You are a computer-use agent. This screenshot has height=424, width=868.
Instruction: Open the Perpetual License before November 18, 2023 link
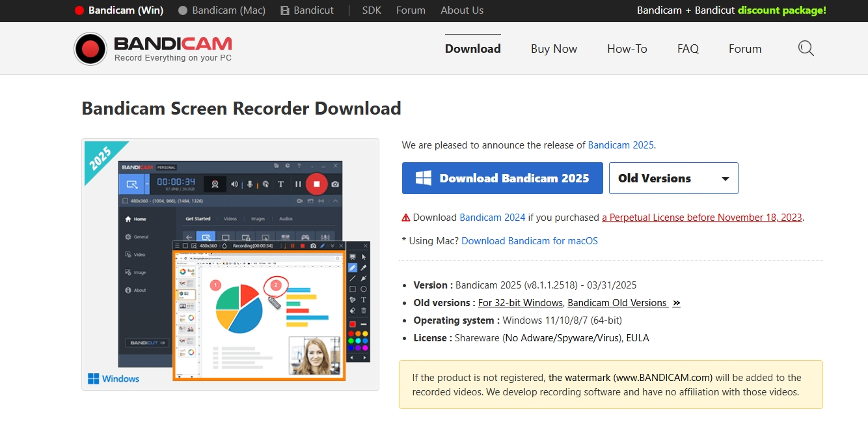(702, 218)
